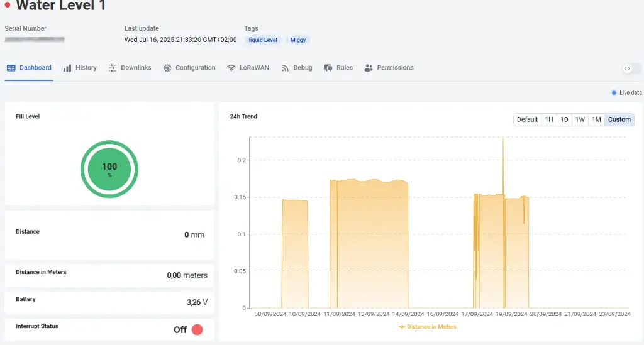
Task: Click the Water Level 1 heading
Action: click(x=61, y=5)
